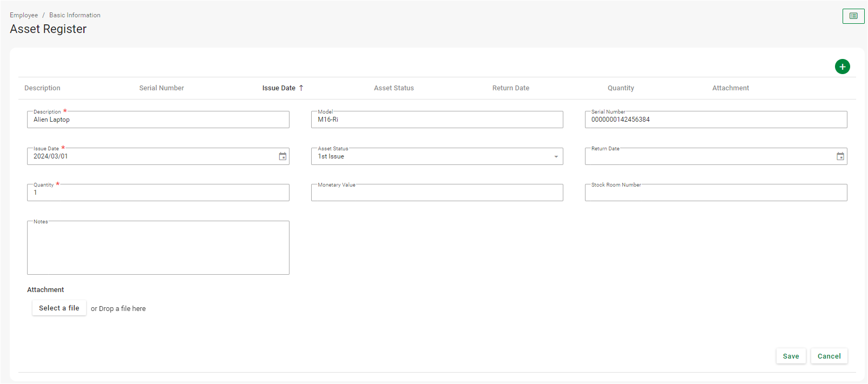Expand the Asset Status dropdown

click(556, 157)
